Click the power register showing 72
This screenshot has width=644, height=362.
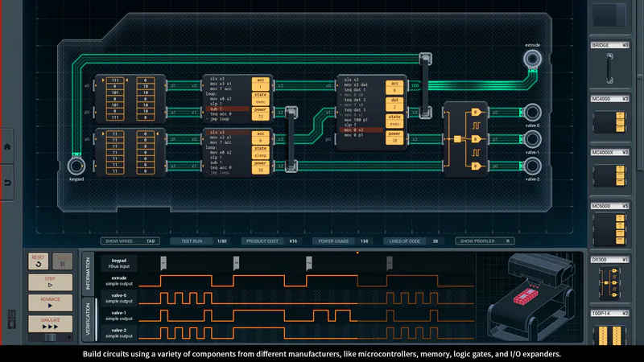pos(260,113)
